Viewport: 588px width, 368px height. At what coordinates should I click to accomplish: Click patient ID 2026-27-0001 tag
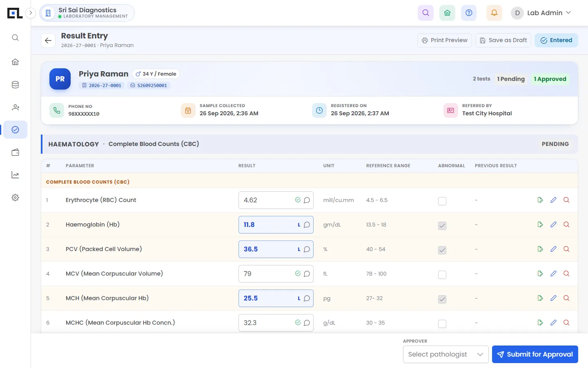pos(102,85)
